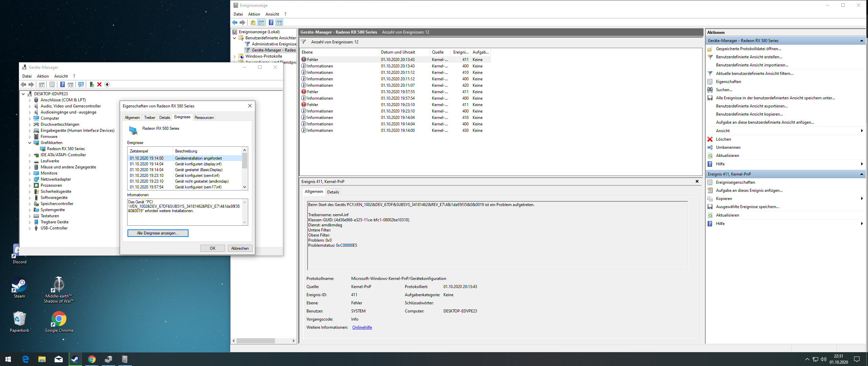The height and width of the screenshot is (366, 868).
Task: Click forward arrow in Ereignisanzeige toolbar
Action: click(242, 23)
